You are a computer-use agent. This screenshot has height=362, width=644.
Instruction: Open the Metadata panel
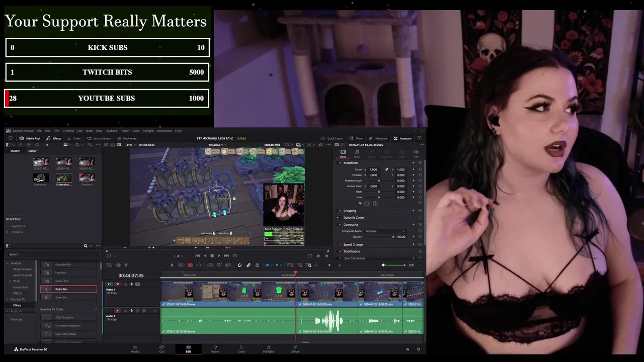[378, 138]
